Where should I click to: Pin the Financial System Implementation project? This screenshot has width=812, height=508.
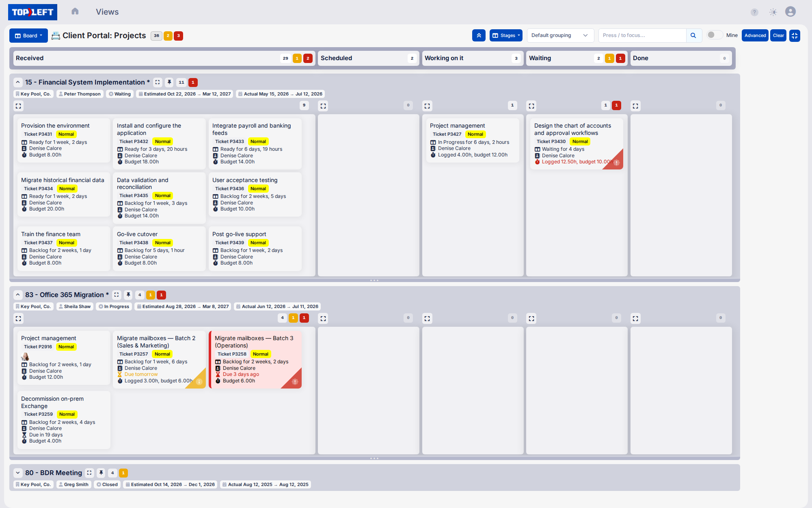coord(169,82)
